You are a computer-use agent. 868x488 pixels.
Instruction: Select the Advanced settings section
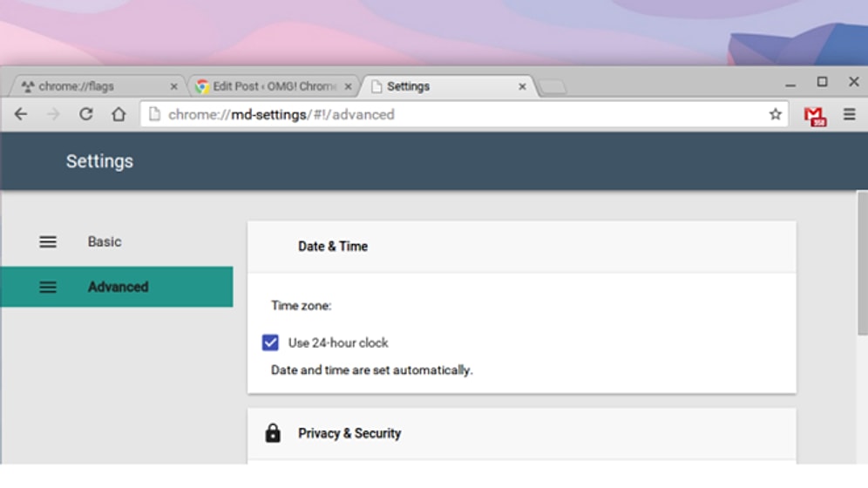point(118,287)
